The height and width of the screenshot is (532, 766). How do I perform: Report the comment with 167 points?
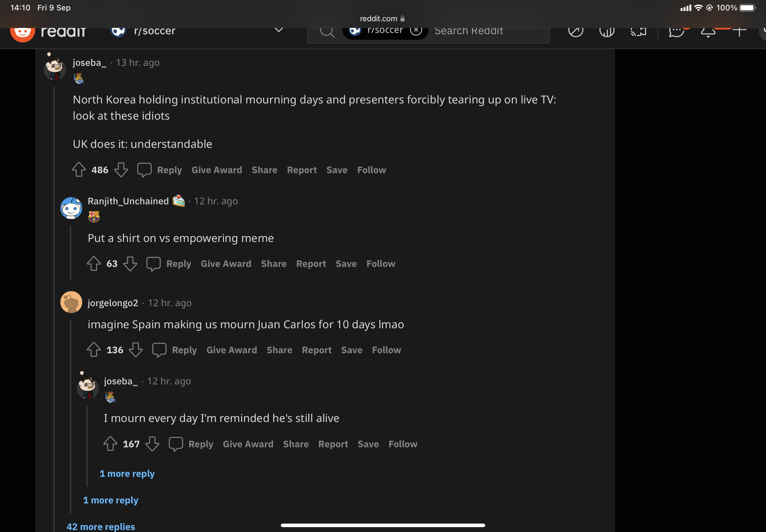pos(333,444)
